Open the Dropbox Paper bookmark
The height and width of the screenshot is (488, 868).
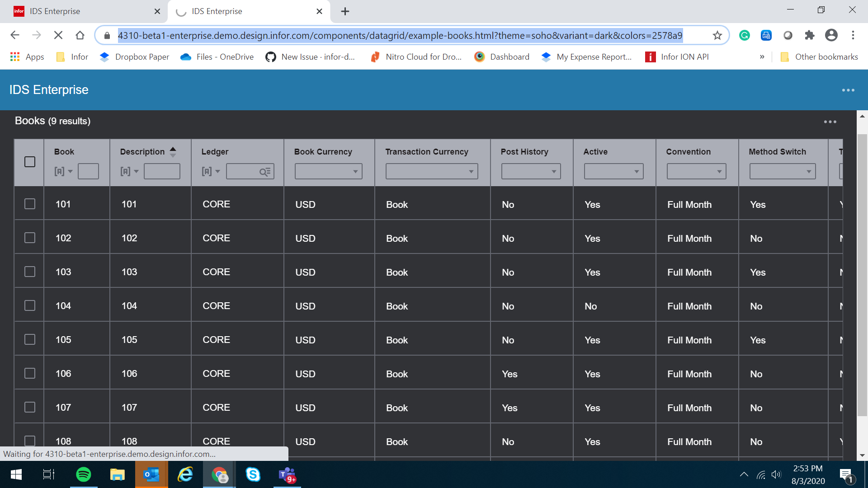point(135,56)
